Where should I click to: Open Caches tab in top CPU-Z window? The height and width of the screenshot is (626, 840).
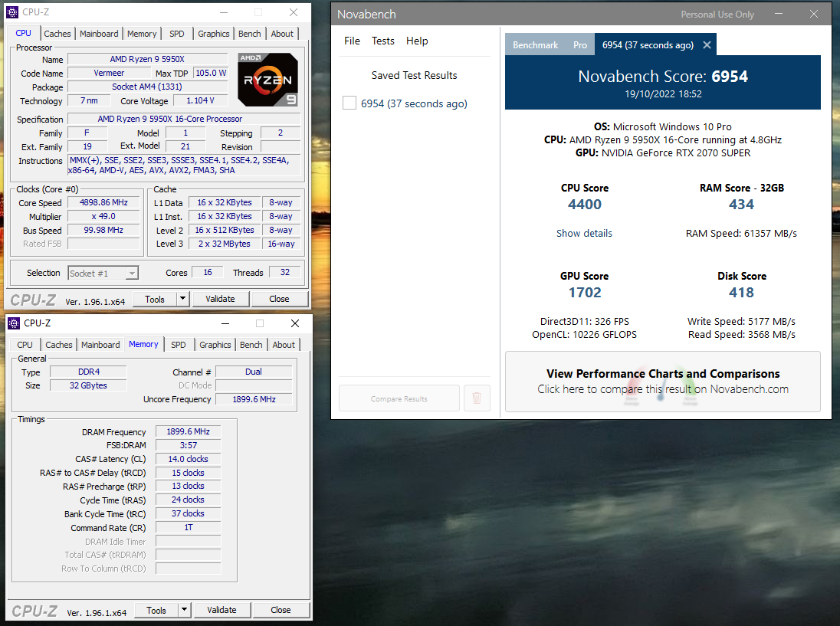57,33
